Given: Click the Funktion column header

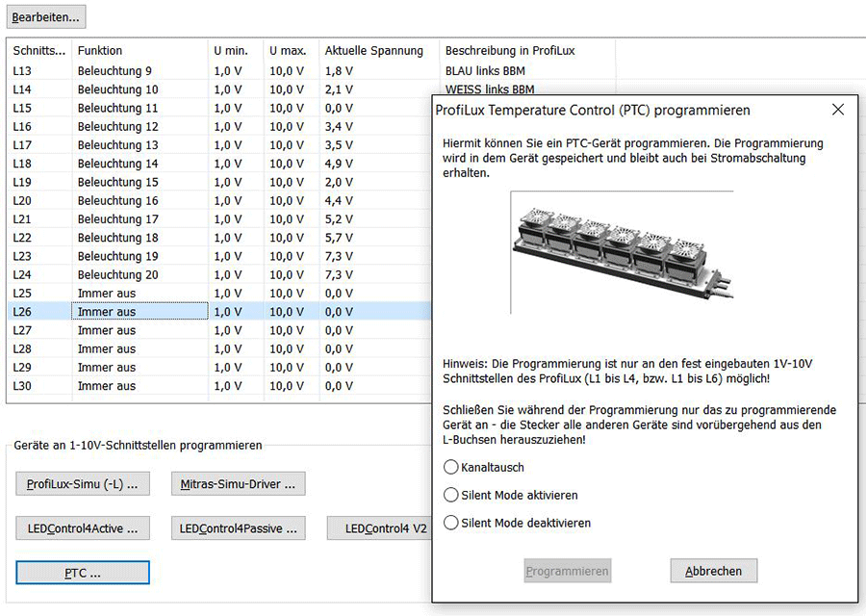Looking at the screenshot, I should point(101,50).
